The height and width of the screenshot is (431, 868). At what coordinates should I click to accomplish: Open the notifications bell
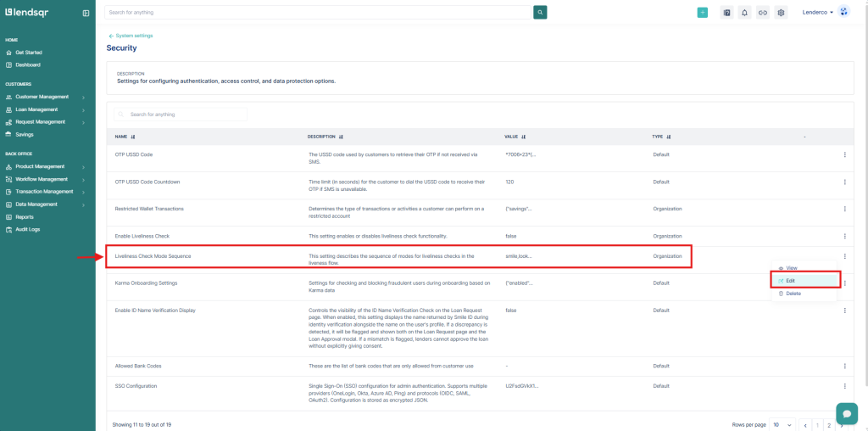click(x=744, y=13)
